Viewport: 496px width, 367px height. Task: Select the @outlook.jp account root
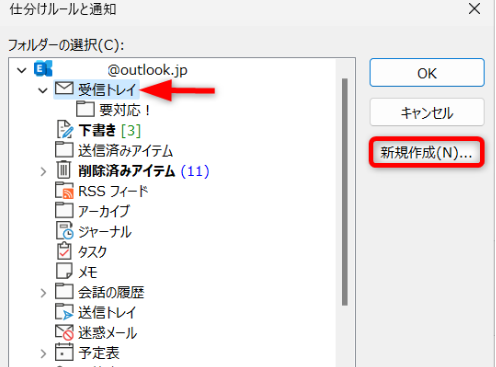[x=147, y=70]
